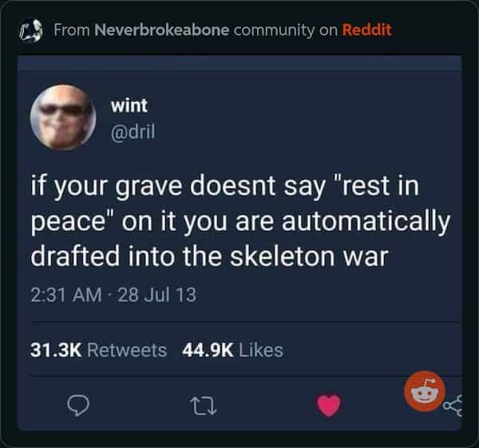
Task: Open the share icon beside the Reddit logo
Action: click(x=453, y=405)
